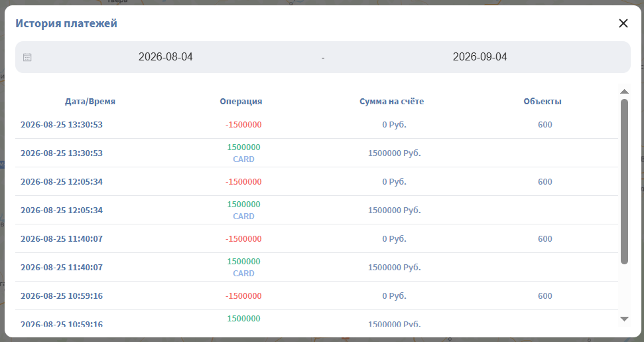The image size is (644, 342).
Task: Click 1500000 Руб. balance at 13:30:53
Action: (x=394, y=153)
